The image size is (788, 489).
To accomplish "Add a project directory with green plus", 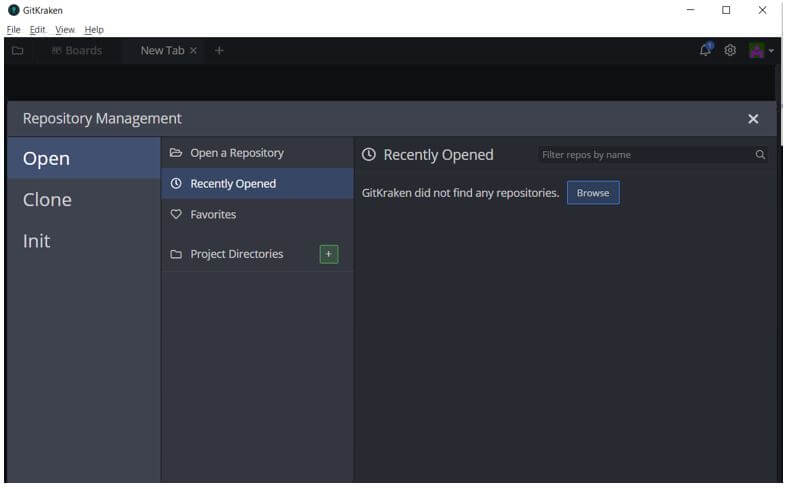I will [x=329, y=254].
